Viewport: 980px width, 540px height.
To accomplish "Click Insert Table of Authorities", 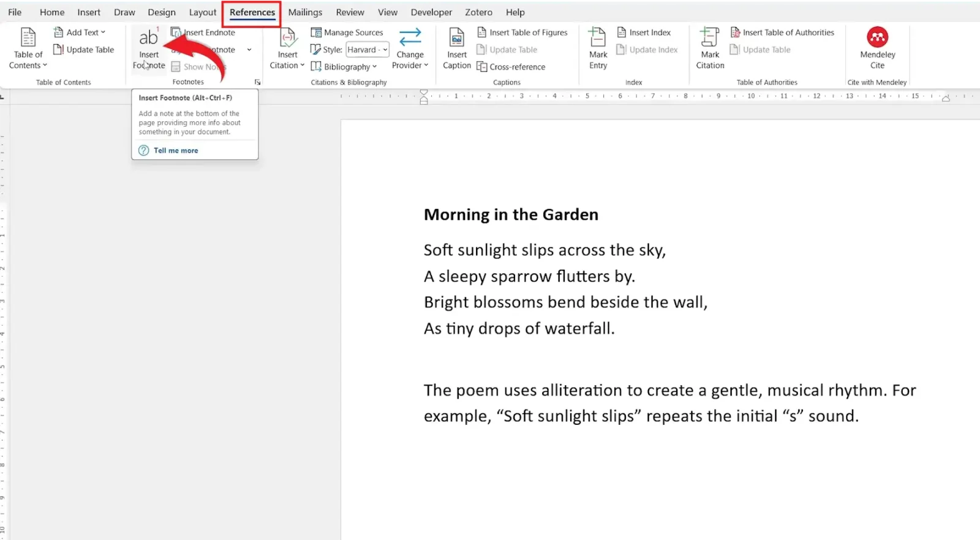I will (782, 32).
